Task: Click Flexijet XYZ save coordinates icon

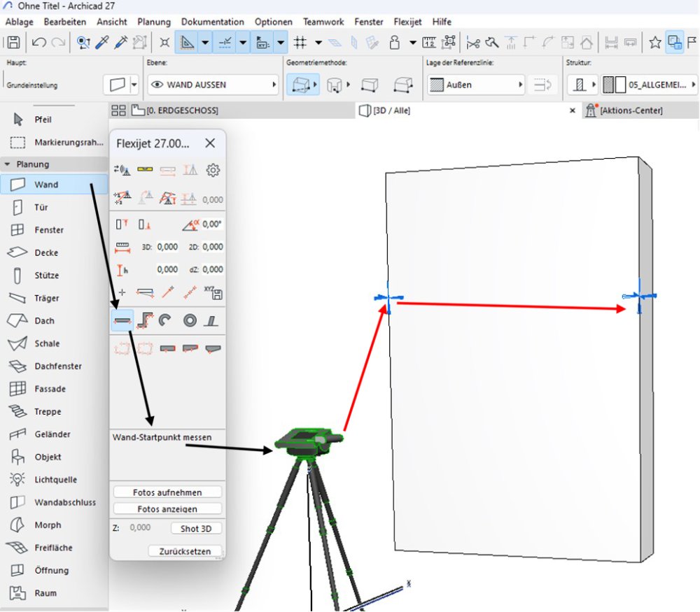Action: coord(213,292)
